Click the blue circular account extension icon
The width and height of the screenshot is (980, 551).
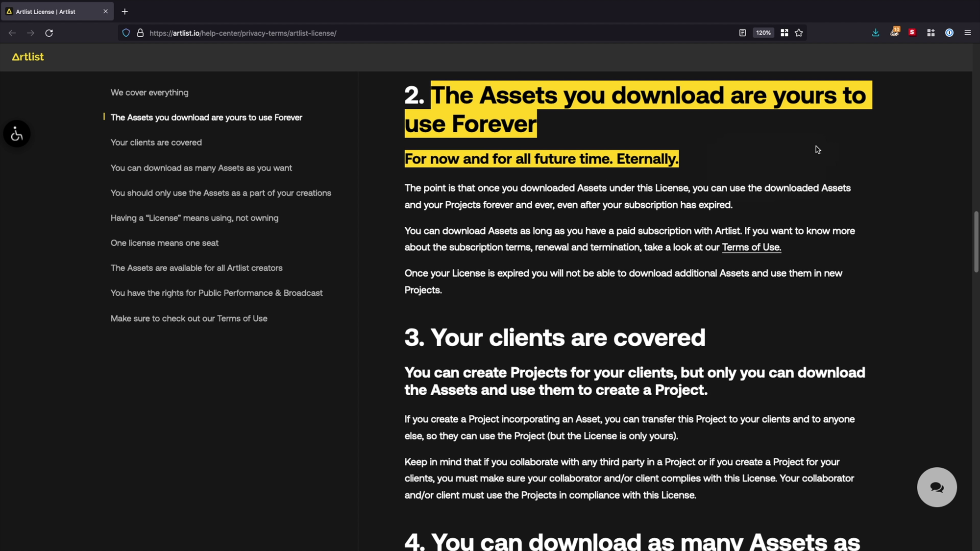pos(949,33)
